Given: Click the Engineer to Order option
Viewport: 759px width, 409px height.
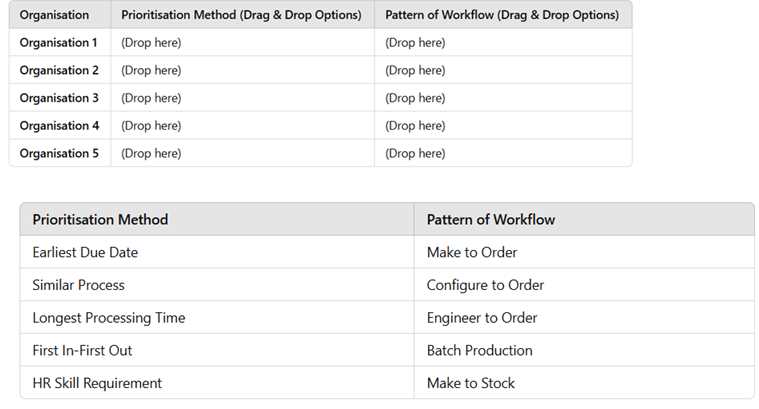Looking at the screenshot, I should (482, 318).
